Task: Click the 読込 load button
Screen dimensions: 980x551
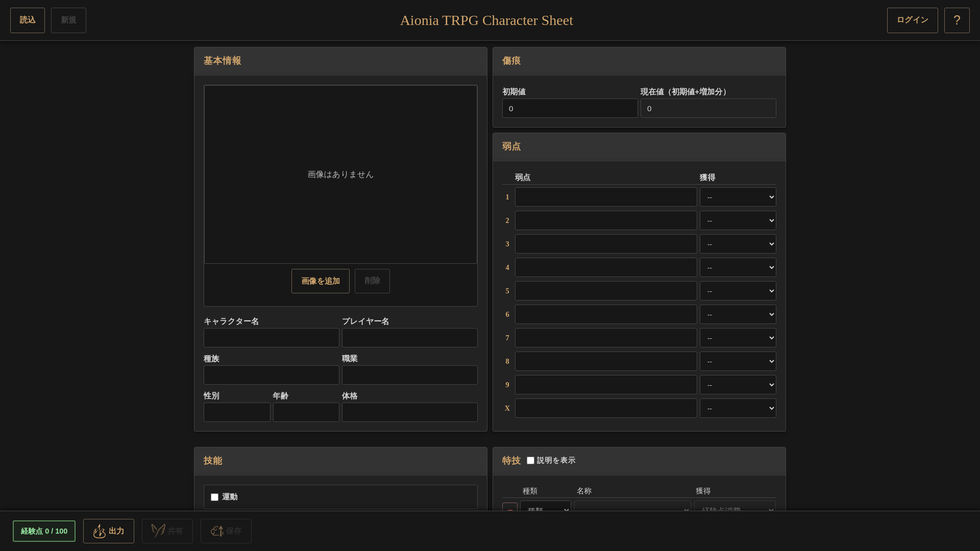Action: pos(28,20)
